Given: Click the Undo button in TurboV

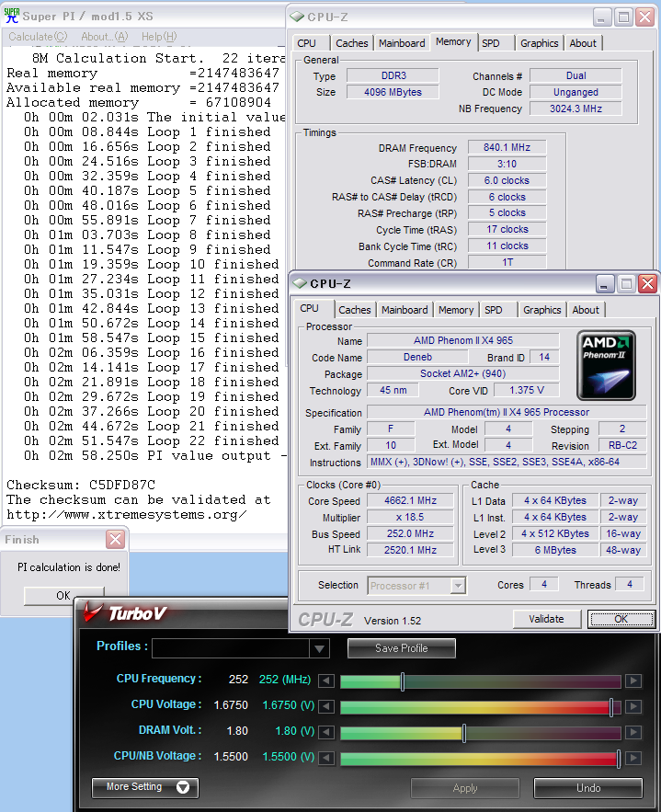Looking at the screenshot, I should point(588,788).
